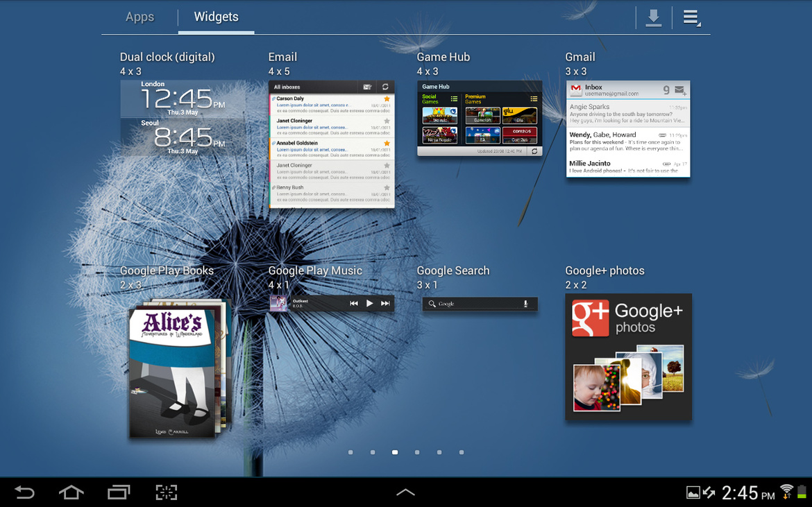
Task: Play the track in Google Play Music widget
Action: point(369,303)
